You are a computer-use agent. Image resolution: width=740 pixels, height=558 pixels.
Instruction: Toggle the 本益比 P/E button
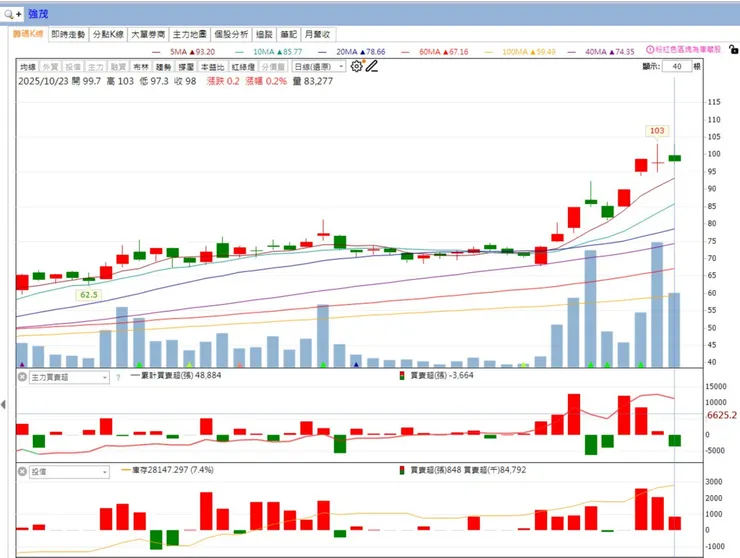coord(212,67)
